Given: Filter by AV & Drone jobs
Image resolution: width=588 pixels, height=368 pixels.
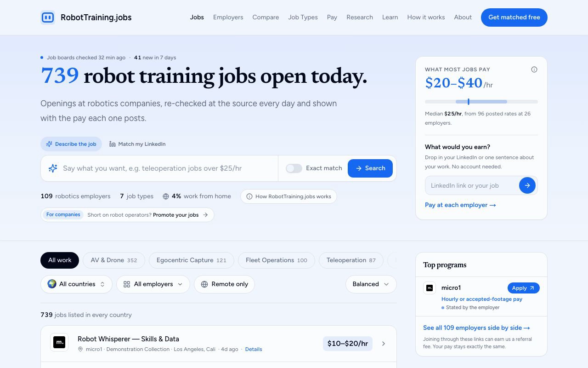Looking at the screenshot, I should pos(114,260).
